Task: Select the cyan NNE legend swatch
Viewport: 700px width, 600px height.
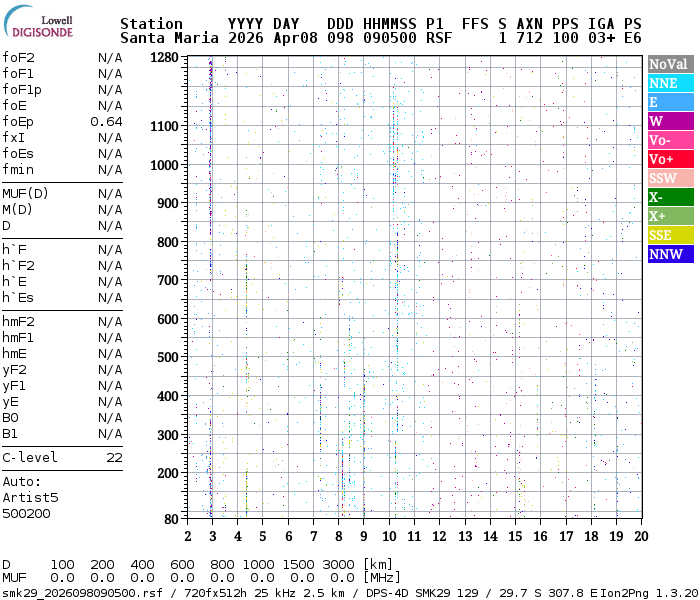Action: click(x=669, y=83)
